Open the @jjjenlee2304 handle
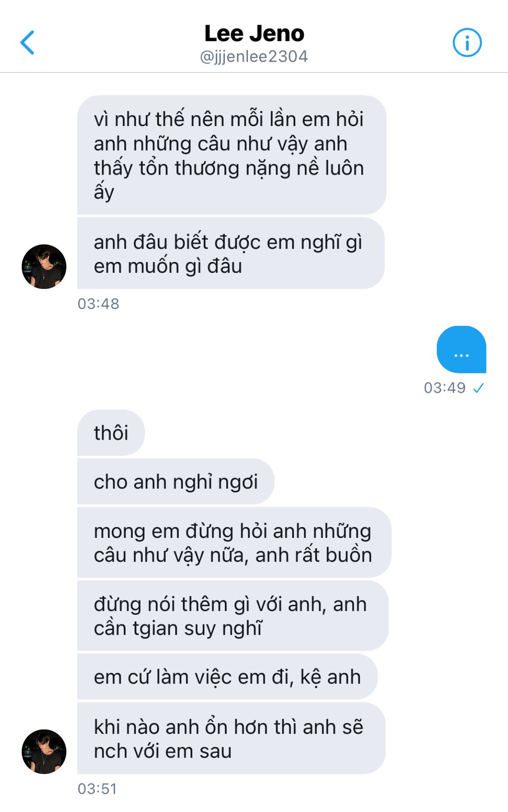 click(x=254, y=56)
